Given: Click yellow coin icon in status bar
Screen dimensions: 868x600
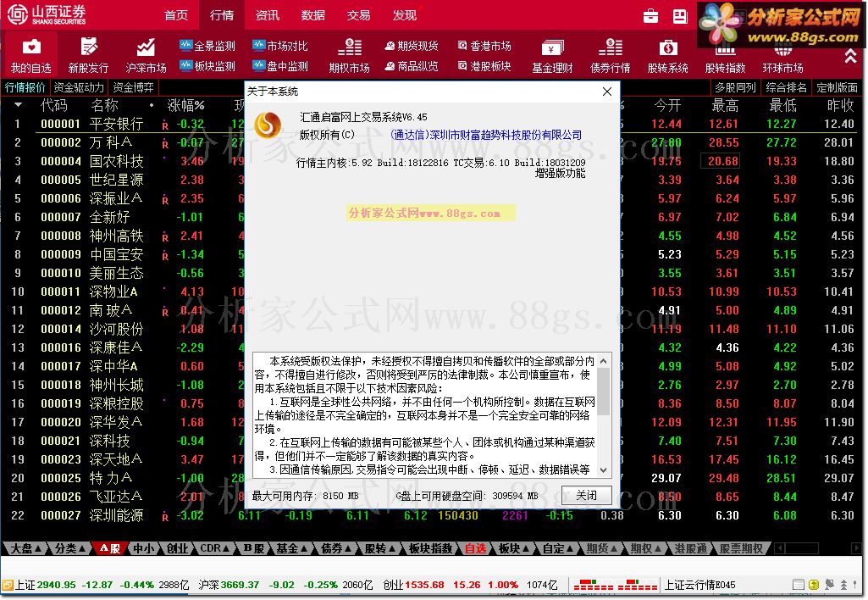Looking at the screenshot, I should pyautogui.click(x=813, y=585).
